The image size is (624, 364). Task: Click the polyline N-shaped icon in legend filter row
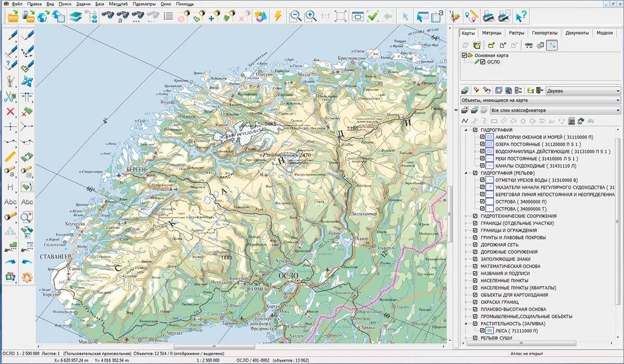coord(465,121)
